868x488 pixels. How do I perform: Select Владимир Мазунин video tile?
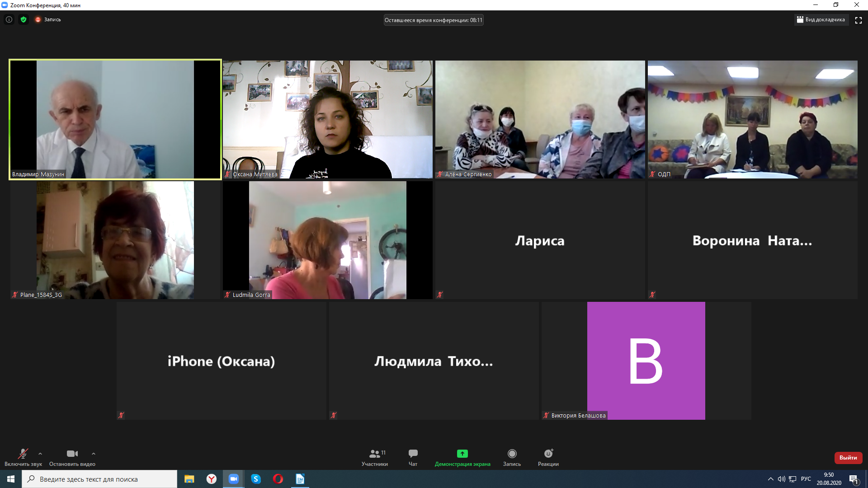pyautogui.click(x=115, y=119)
